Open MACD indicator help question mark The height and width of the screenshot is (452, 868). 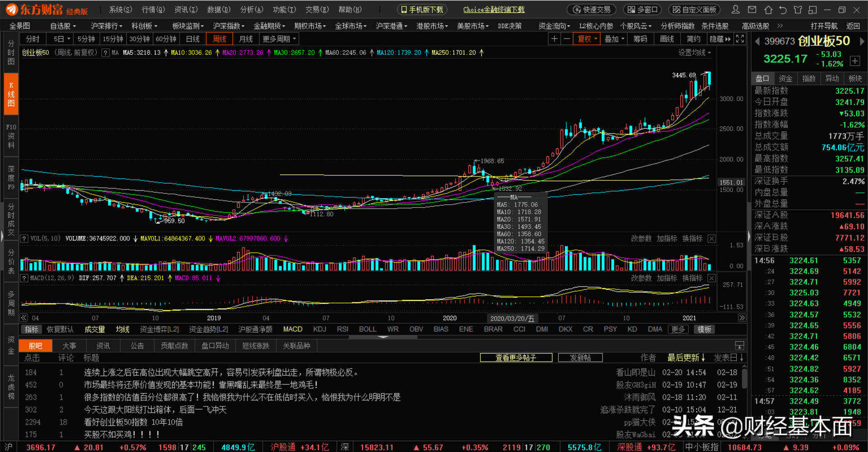(x=24, y=278)
